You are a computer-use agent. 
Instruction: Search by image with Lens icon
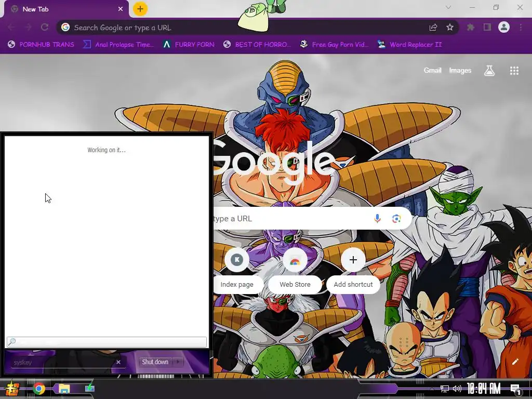pyautogui.click(x=396, y=219)
